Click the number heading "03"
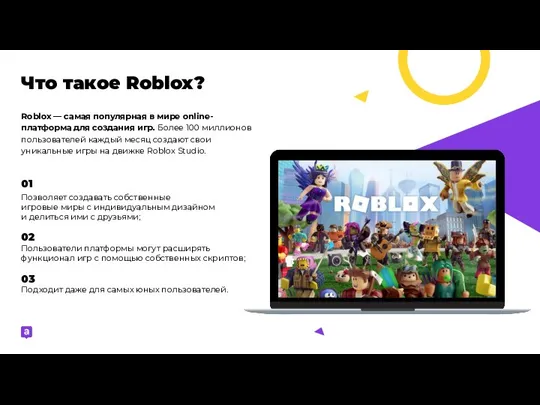Screen dimensions: 540x405 (x=28, y=279)
